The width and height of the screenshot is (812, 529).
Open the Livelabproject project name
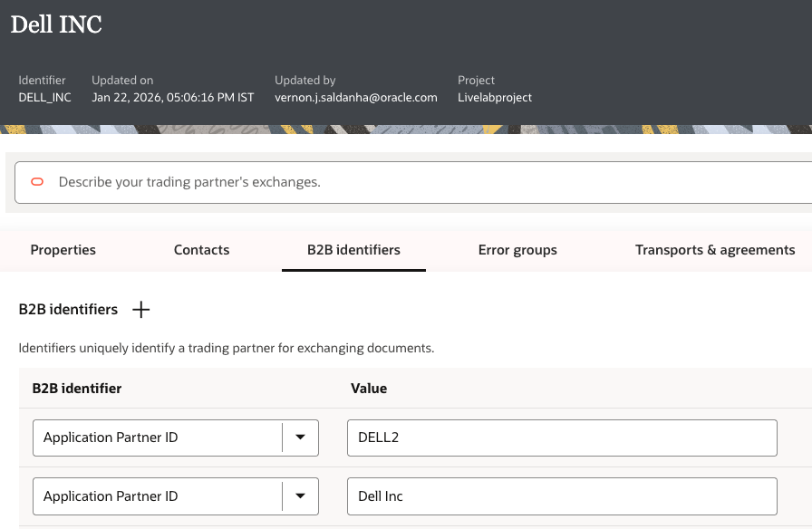pyautogui.click(x=495, y=97)
